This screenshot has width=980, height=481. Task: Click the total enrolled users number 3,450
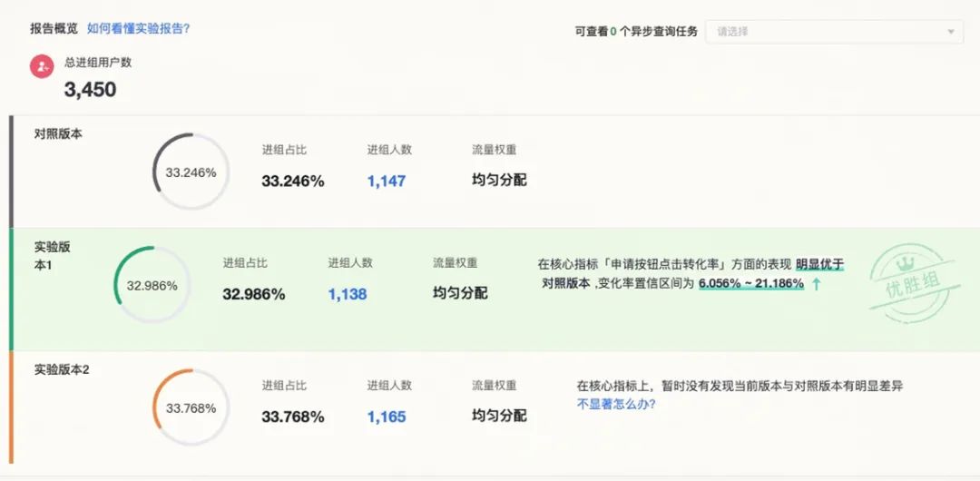pyautogui.click(x=90, y=90)
